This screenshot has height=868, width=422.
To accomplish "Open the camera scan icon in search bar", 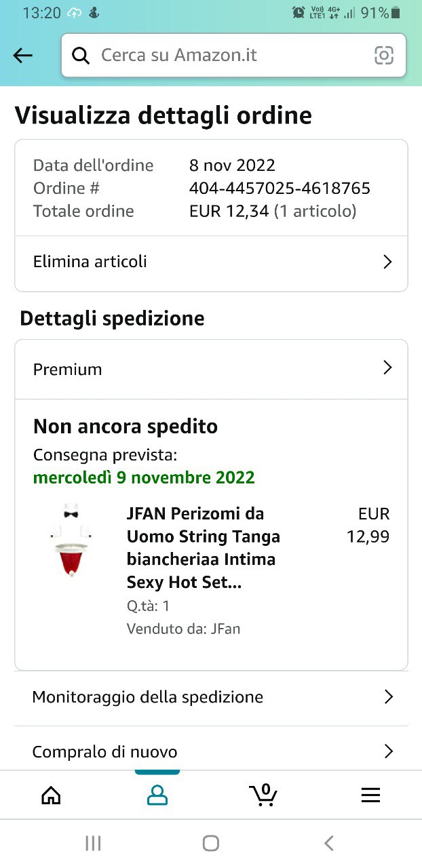I will coord(384,56).
